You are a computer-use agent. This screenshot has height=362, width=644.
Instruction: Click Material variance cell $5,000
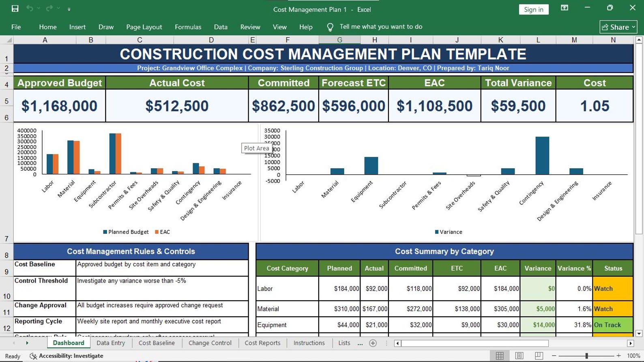pos(538,309)
